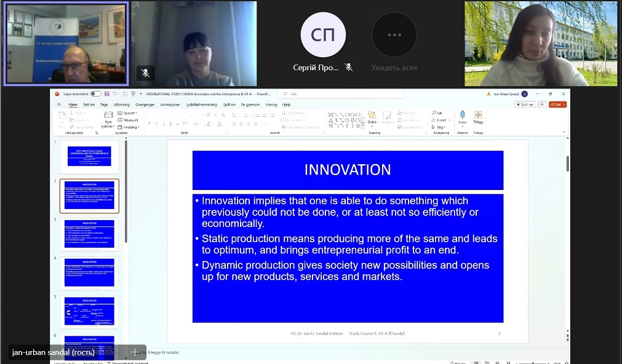Image resolution: width=622 pixels, height=364 pixels.
Task: Redo the action in the quick access toolbar
Action: point(125,94)
